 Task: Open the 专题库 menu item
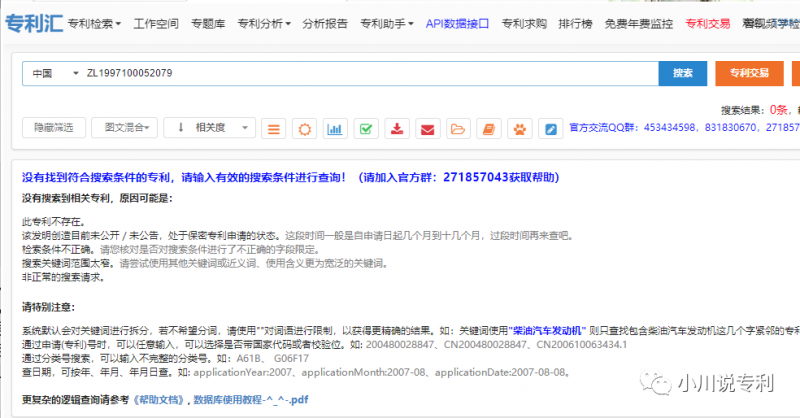click(x=208, y=24)
